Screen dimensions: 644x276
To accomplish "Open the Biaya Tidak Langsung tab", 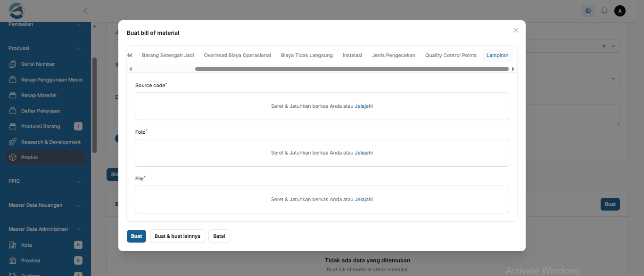I will [x=307, y=55].
